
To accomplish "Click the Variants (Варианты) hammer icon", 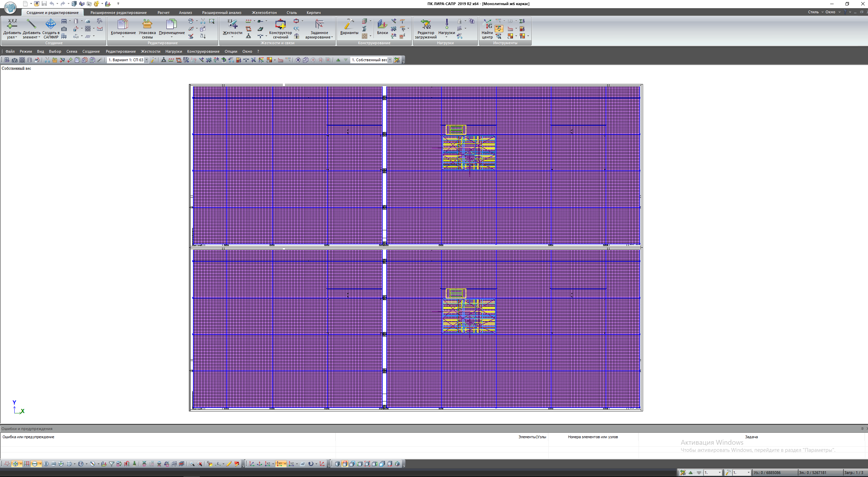I will click(349, 24).
